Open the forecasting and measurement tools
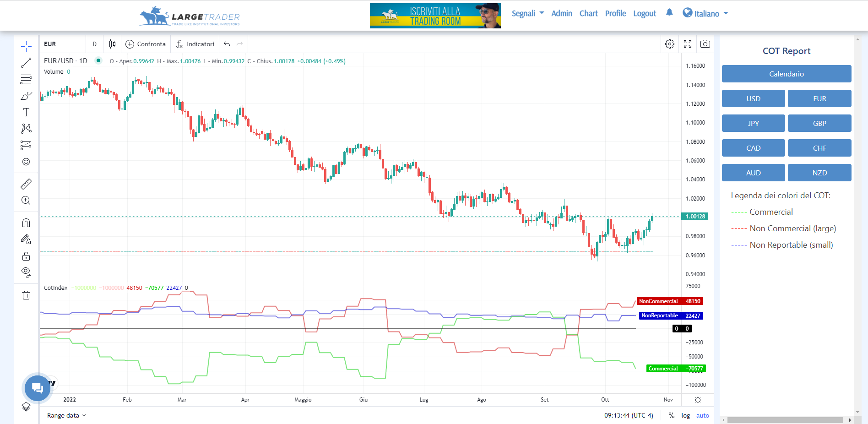Viewport: 868px width, 424px height. 26,145
